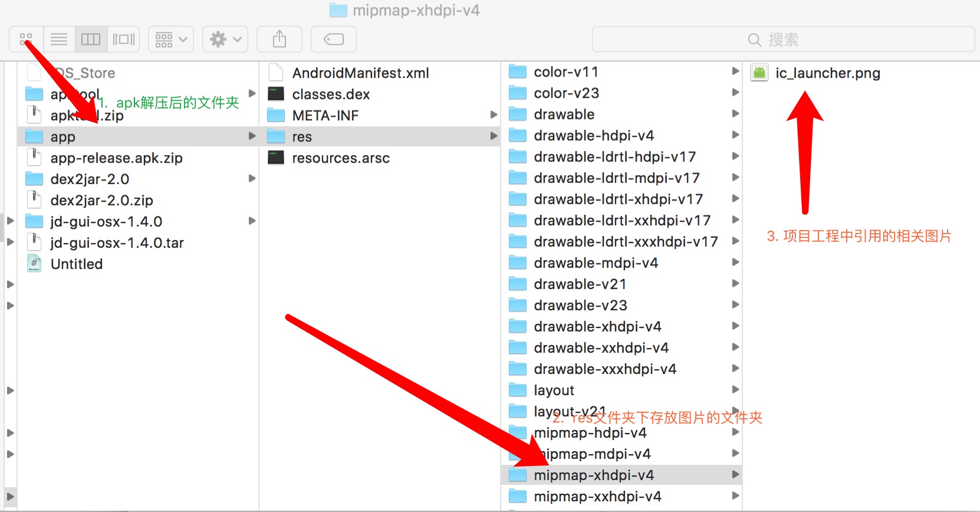
Task: Open the drawable-v23 folder name
Action: click(x=580, y=306)
